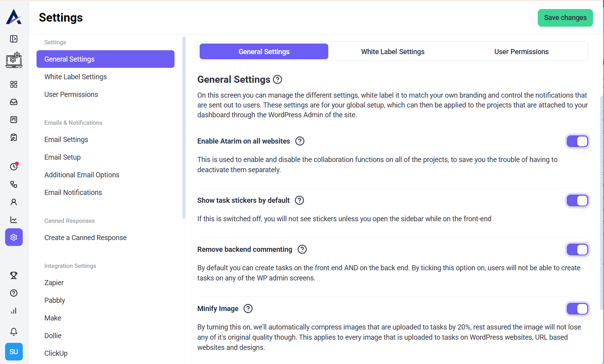Open the inbox tray icon
This screenshot has height=364, width=604.
[x=14, y=102]
